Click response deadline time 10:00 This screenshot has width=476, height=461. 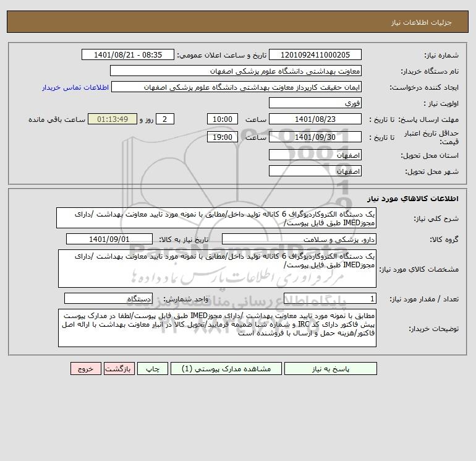[x=222, y=119]
